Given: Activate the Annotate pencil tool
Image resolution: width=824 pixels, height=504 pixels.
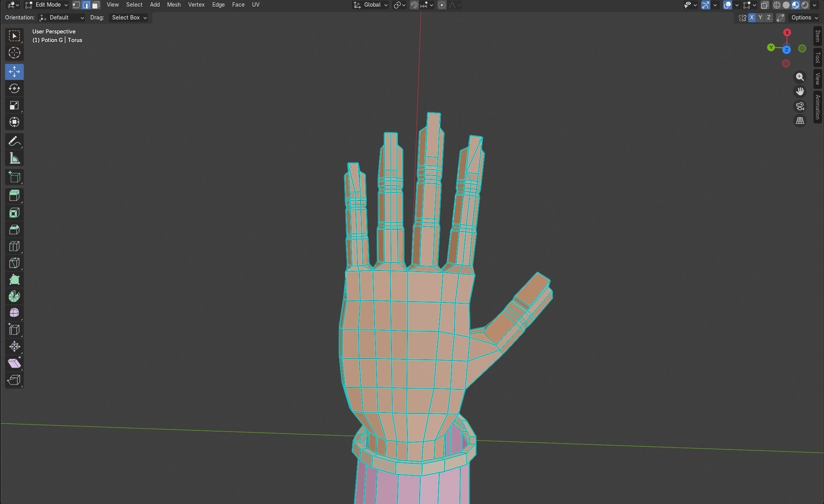Looking at the screenshot, I should click(x=14, y=141).
